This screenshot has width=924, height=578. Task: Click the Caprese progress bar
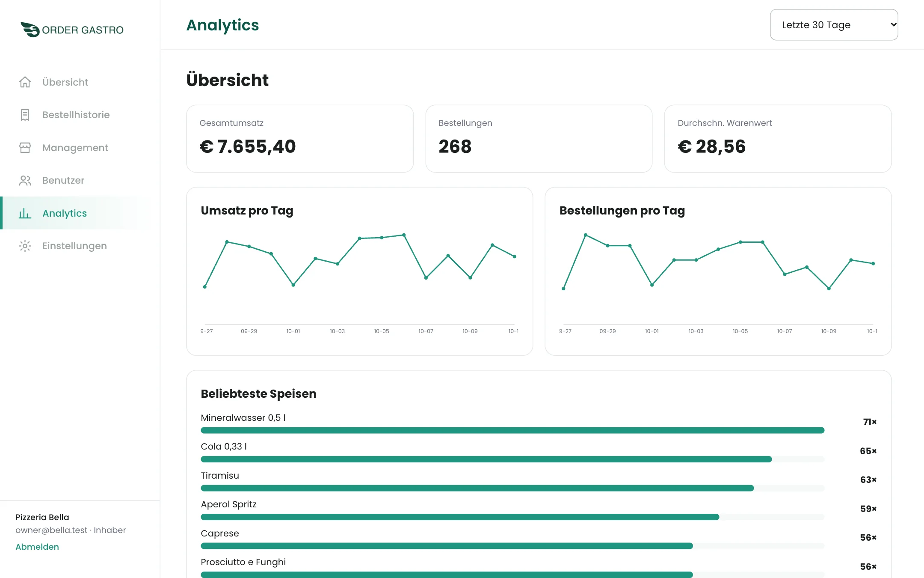tap(512, 546)
